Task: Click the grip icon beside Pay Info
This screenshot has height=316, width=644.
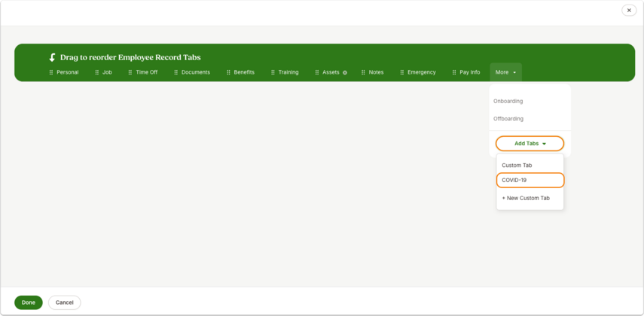Action: tap(454, 72)
